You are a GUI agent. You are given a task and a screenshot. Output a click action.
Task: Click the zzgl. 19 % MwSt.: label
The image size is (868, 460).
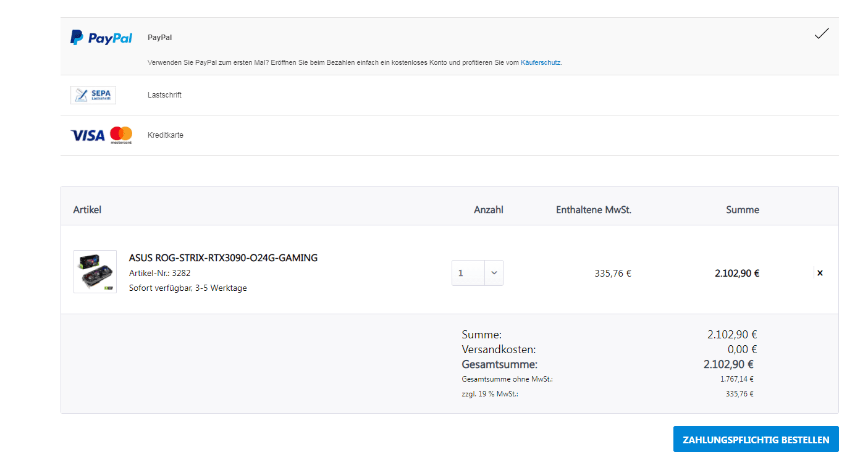click(490, 394)
